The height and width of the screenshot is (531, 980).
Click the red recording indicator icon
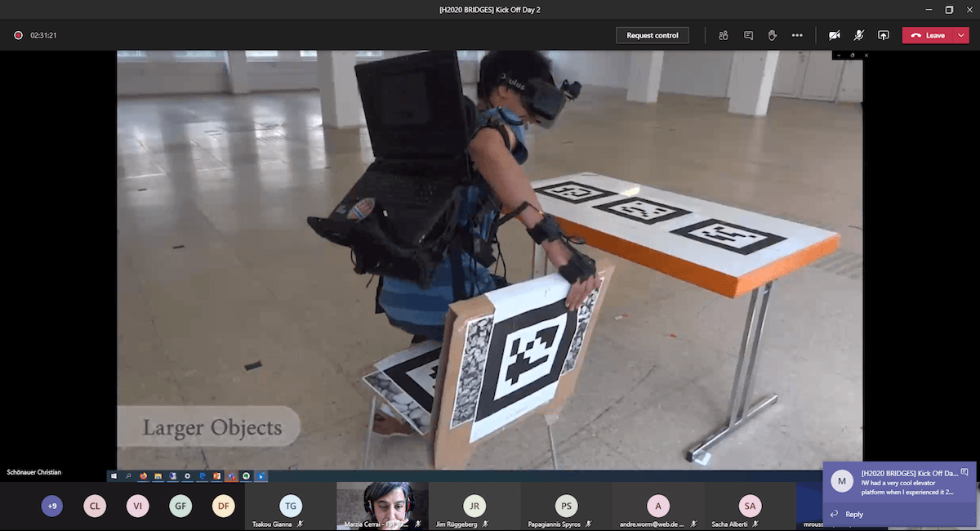[x=18, y=35]
